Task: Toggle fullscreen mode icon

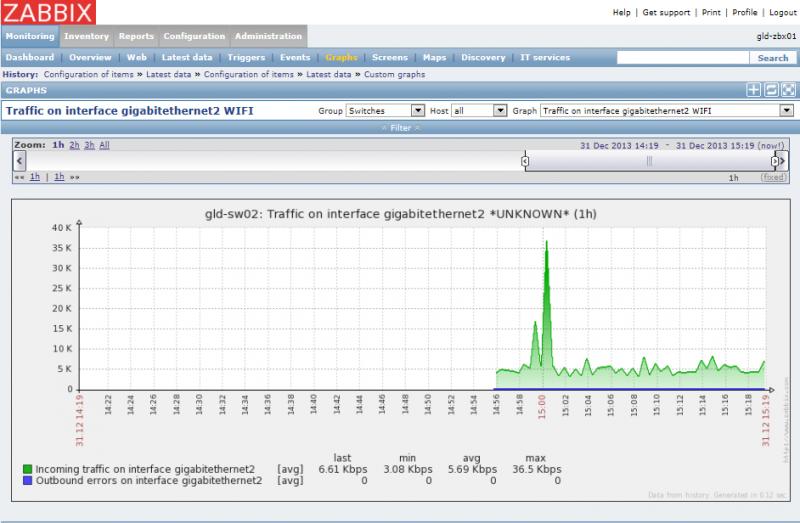Action: (788, 90)
